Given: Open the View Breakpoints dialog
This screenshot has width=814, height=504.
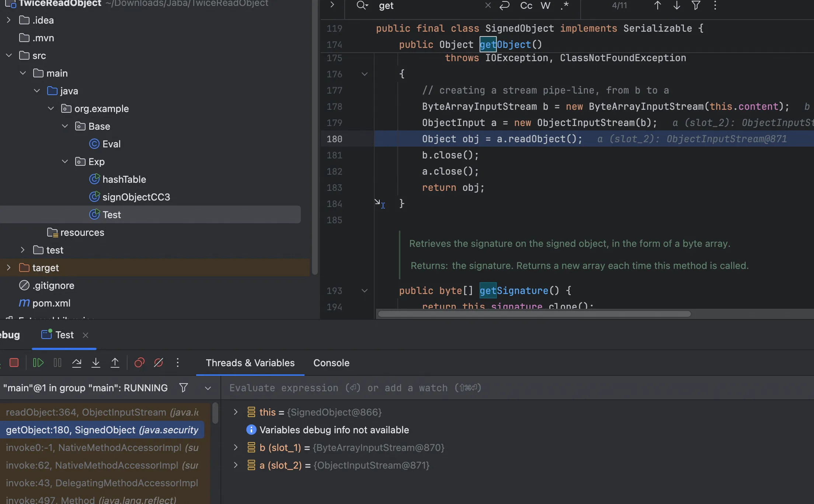Looking at the screenshot, I should 139,363.
